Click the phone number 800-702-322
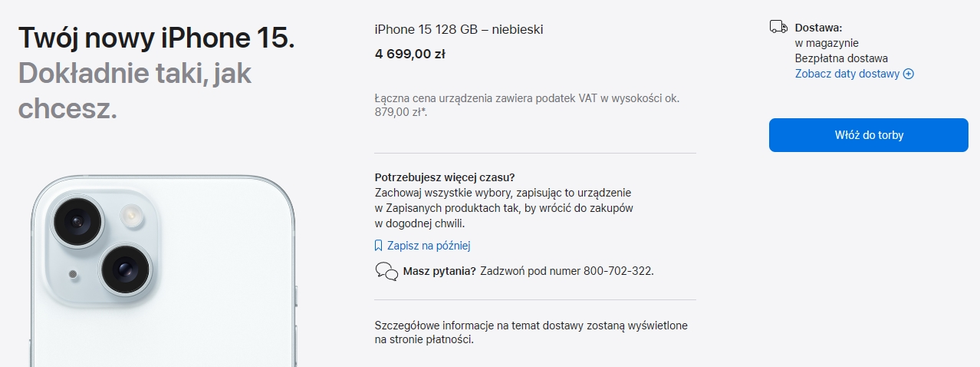 coord(617,270)
